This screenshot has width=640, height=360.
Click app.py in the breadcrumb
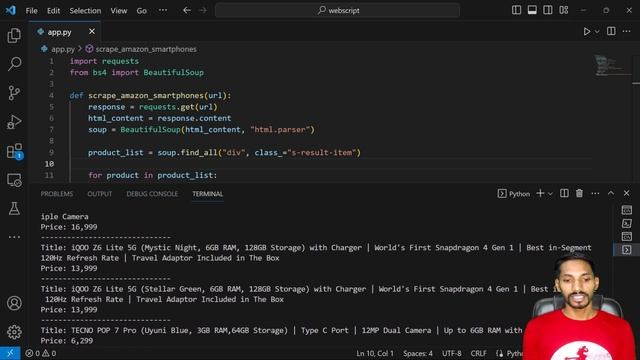[x=63, y=49]
